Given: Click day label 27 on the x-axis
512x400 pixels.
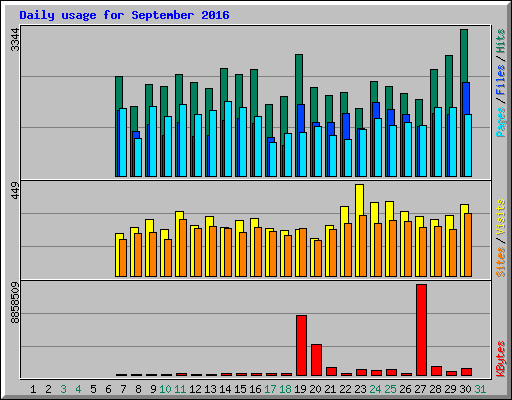Looking at the screenshot, I should click(420, 389).
